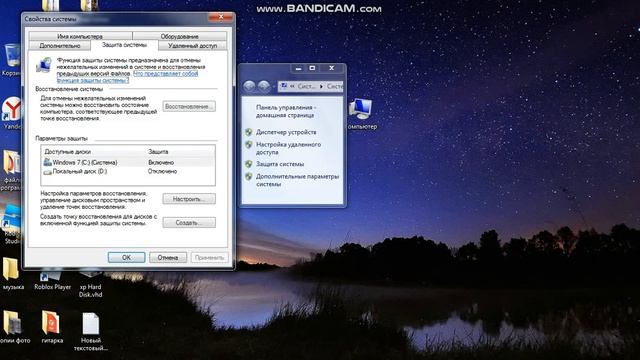
Task: Open the Удаленный доступ tab
Action: (x=193, y=46)
